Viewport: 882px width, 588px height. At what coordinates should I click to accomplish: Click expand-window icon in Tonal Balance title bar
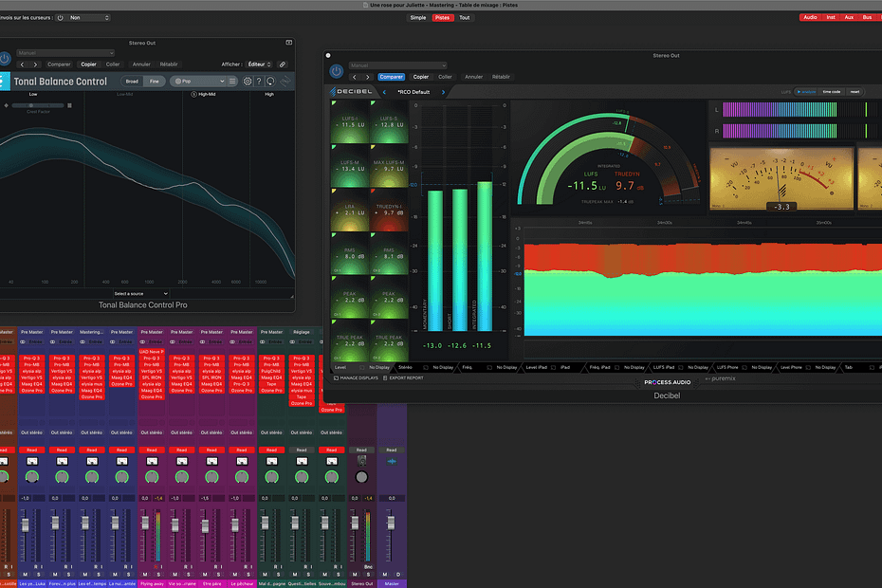pos(289,42)
